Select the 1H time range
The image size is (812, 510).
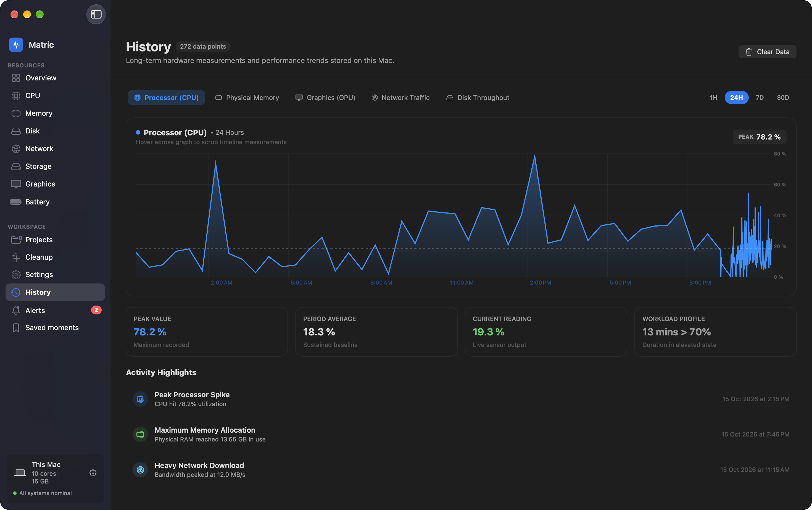(x=713, y=98)
